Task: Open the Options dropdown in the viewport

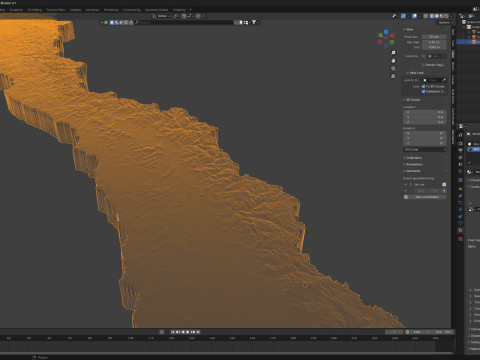Action: point(445,22)
